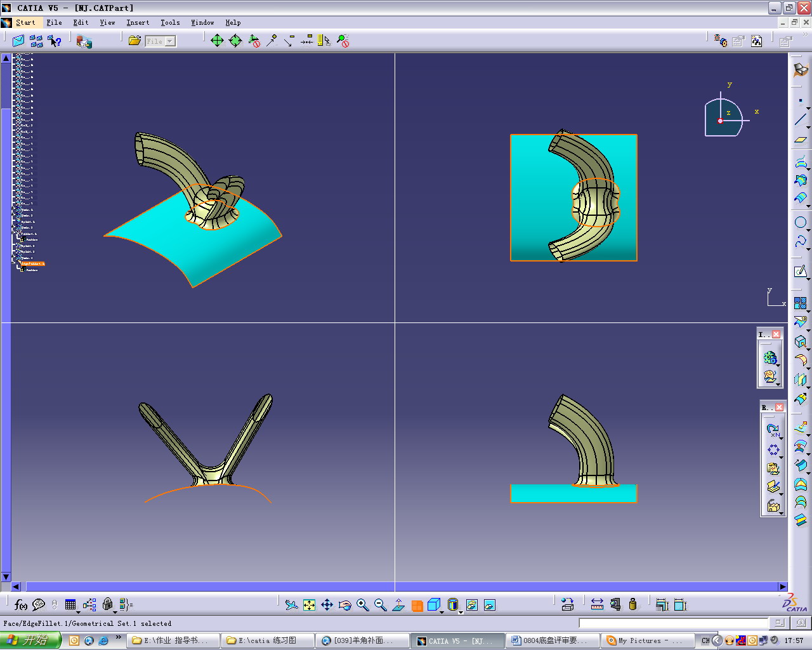Open the File menu

(54, 22)
